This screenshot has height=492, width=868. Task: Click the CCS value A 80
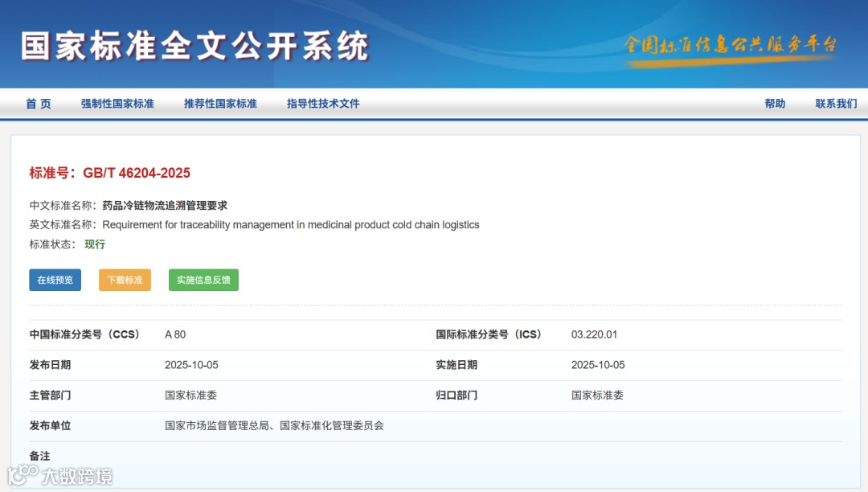[x=175, y=334]
